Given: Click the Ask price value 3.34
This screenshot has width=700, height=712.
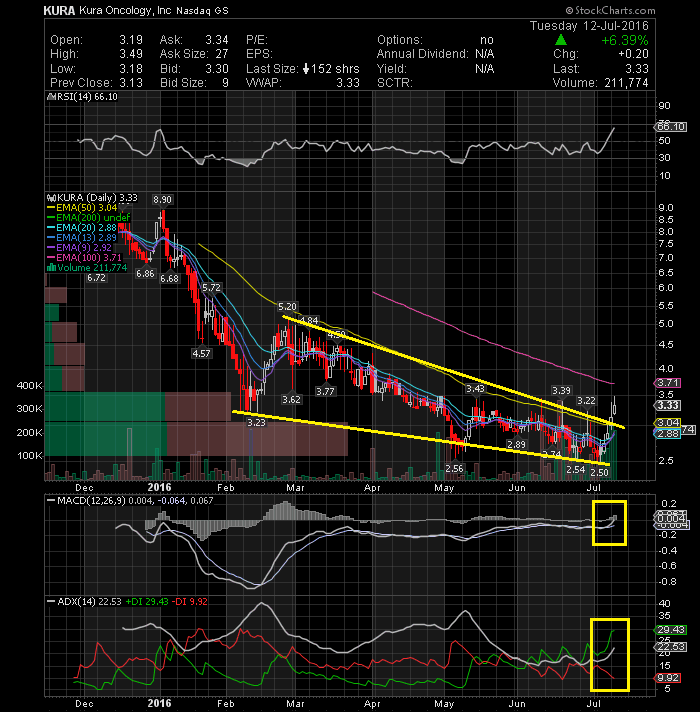Looking at the screenshot, I should click(x=217, y=40).
